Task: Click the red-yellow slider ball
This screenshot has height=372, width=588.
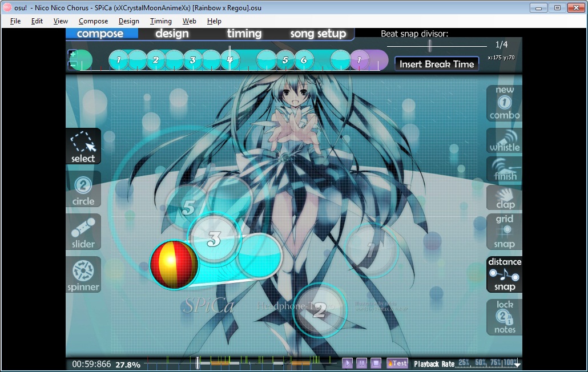Action: point(174,265)
